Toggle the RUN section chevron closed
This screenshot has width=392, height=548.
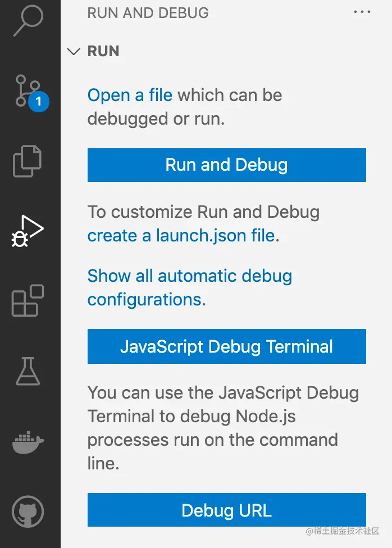click(74, 51)
